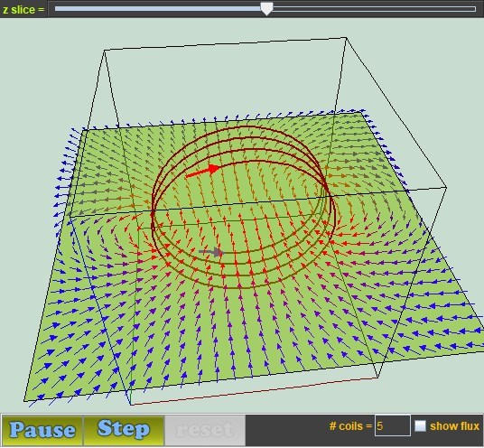
Task: Click the gray arrow inside the coil
Action: [211, 252]
